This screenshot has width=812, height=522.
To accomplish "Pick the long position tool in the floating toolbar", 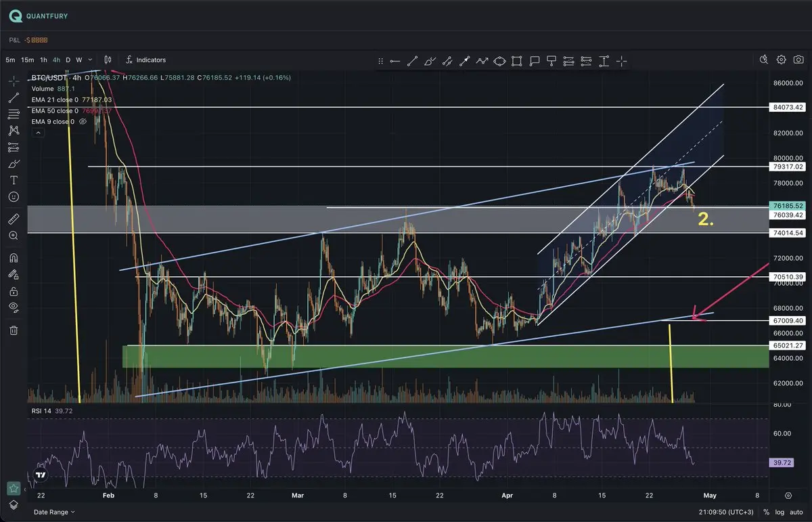I will (x=569, y=61).
